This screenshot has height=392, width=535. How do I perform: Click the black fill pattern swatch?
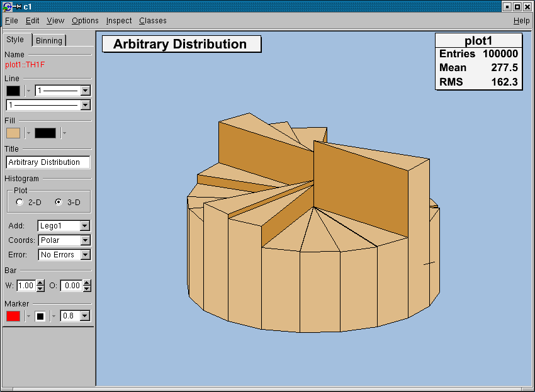click(x=45, y=133)
